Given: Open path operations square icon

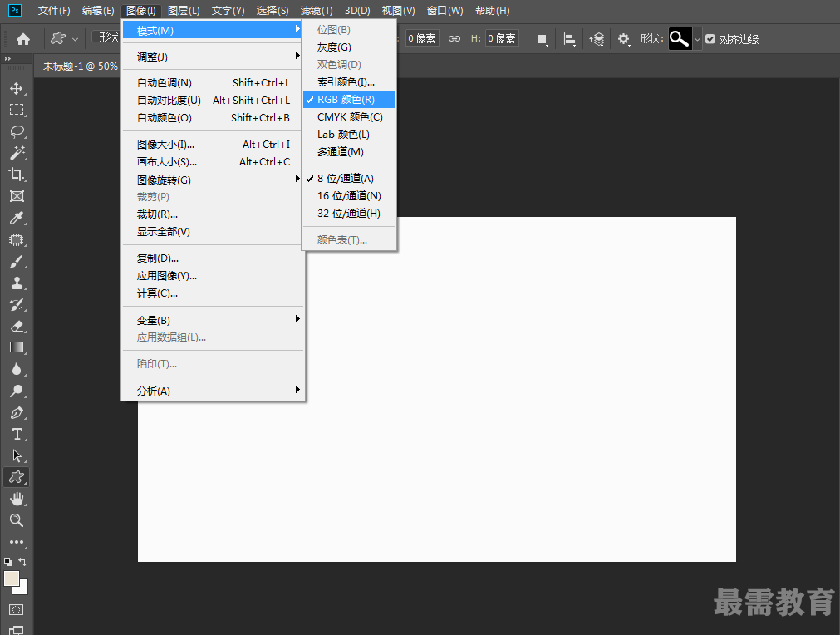Looking at the screenshot, I should pyautogui.click(x=543, y=39).
